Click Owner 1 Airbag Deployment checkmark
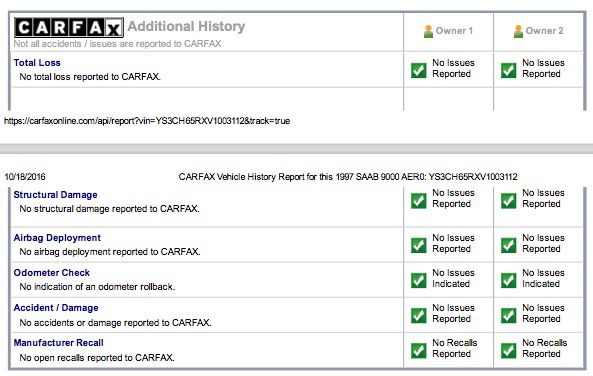593x376 pixels. pyautogui.click(x=419, y=245)
